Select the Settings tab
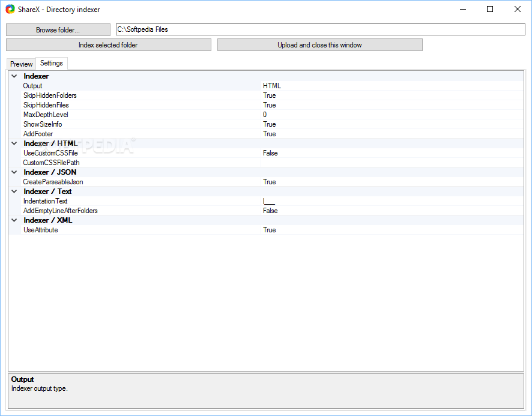This screenshot has width=532, height=416. pos(52,63)
